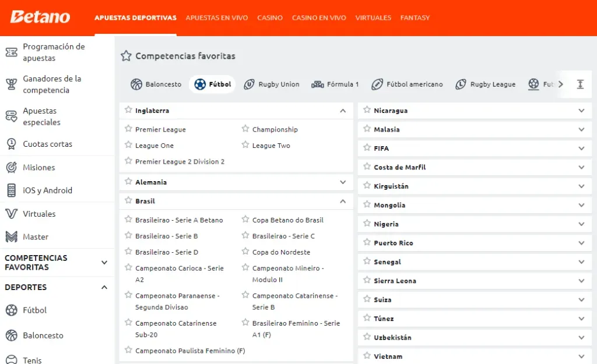Click the collapse-all icon right of sports bar
Screen dimensions: 597x364
pos(580,84)
